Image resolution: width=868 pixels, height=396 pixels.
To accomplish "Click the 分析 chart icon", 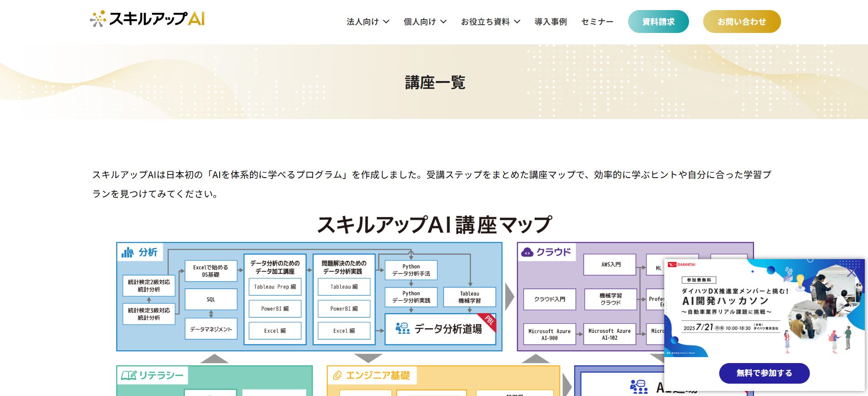I will click(128, 252).
